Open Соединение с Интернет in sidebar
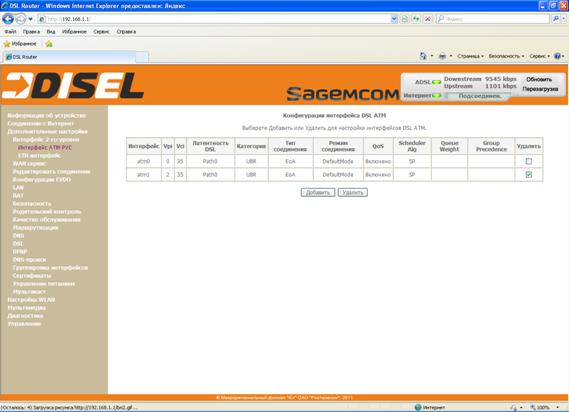 click(x=40, y=124)
